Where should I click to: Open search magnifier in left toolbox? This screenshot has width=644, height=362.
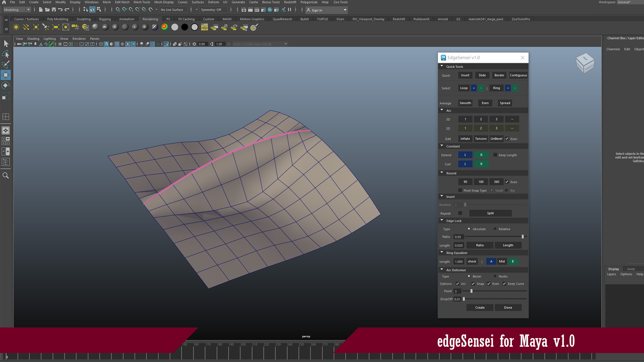(x=6, y=175)
